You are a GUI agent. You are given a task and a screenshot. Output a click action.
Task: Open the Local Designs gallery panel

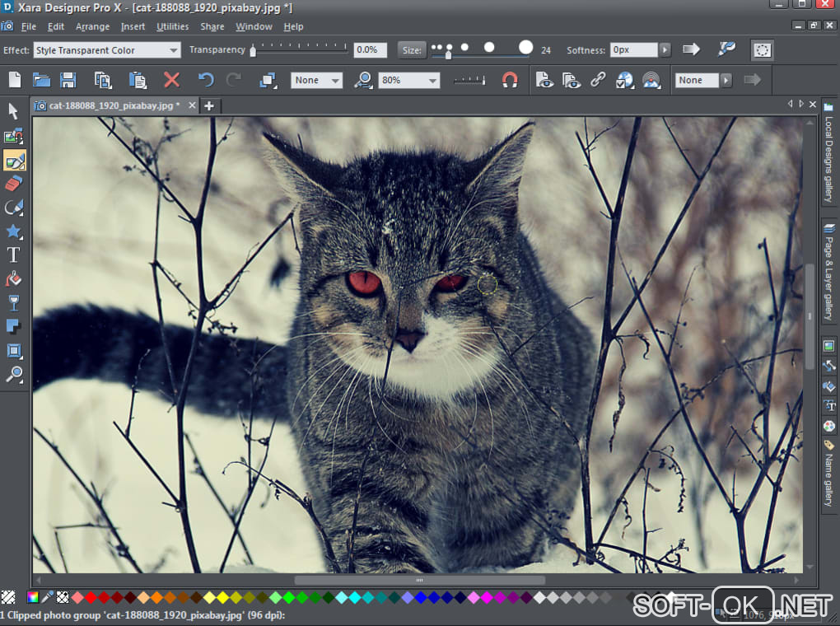(x=828, y=152)
